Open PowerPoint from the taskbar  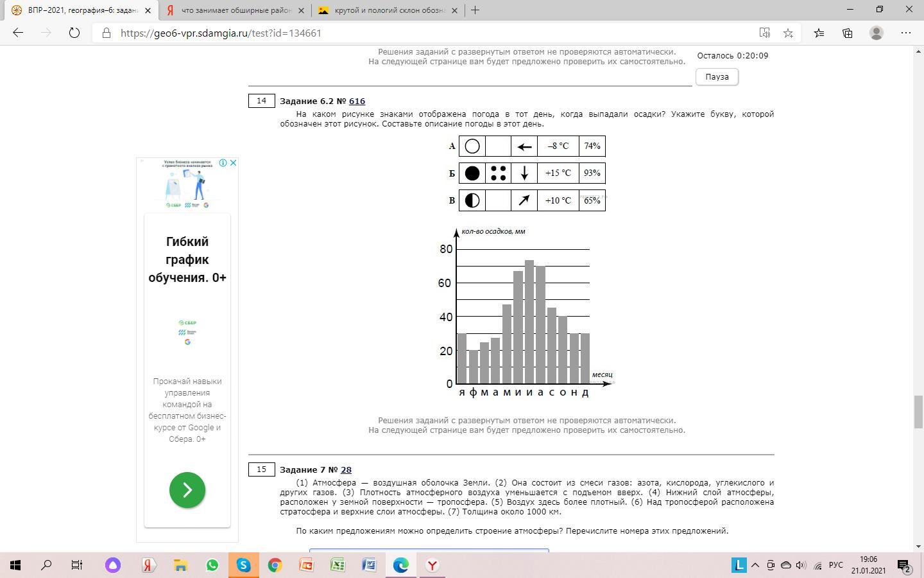click(x=306, y=565)
